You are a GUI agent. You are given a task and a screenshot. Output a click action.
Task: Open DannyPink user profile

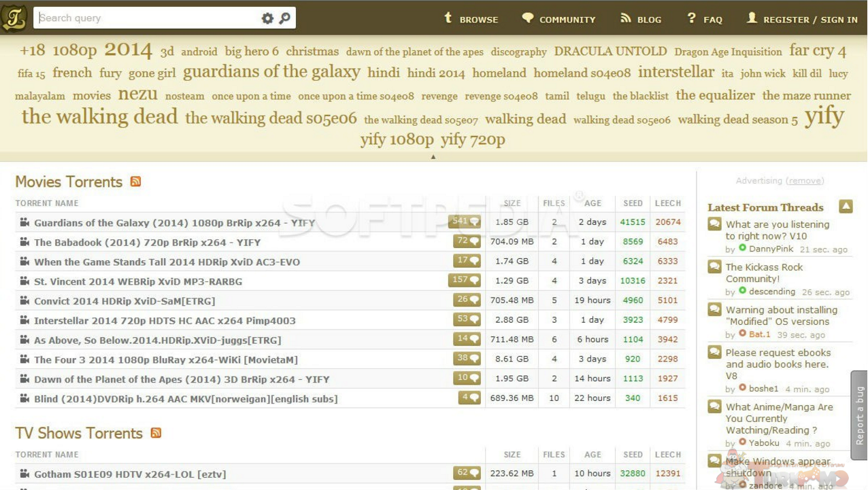coord(771,249)
